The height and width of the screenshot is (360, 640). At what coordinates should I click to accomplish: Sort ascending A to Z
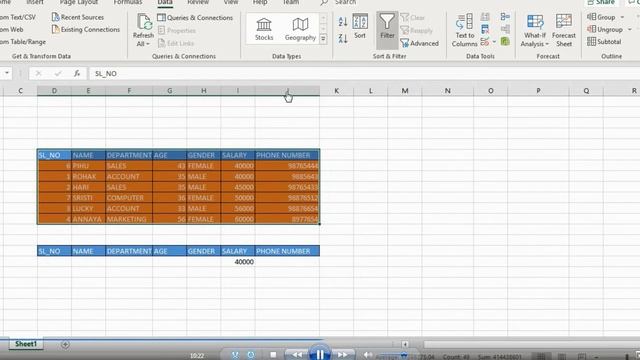click(343, 21)
